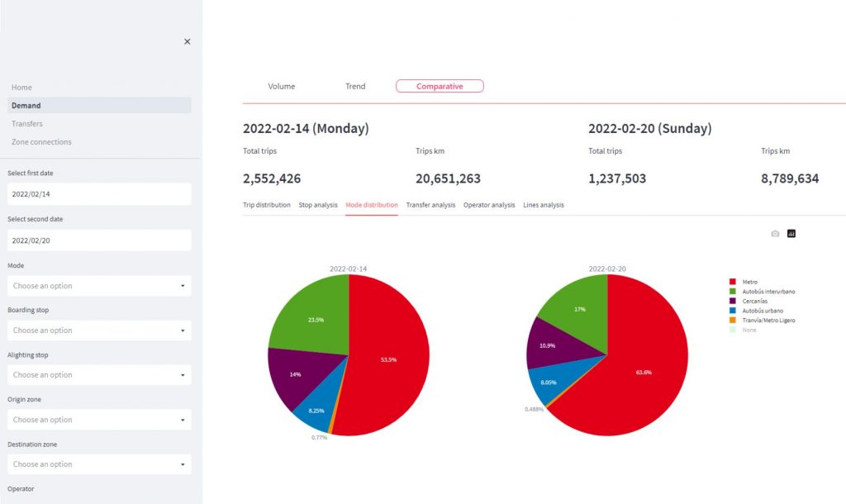This screenshot has height=504, width=846.
Task: Close the sidebar with the X icon
Action: (x=187, y=41)
